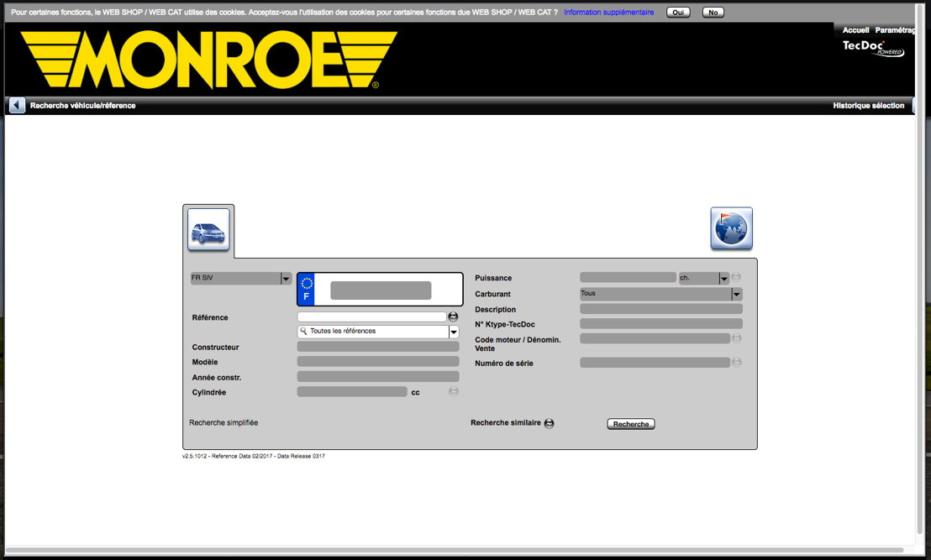This screenshot has height=560, width=931.
Task: Click the Puissance input field
Action: pos(629,277)
